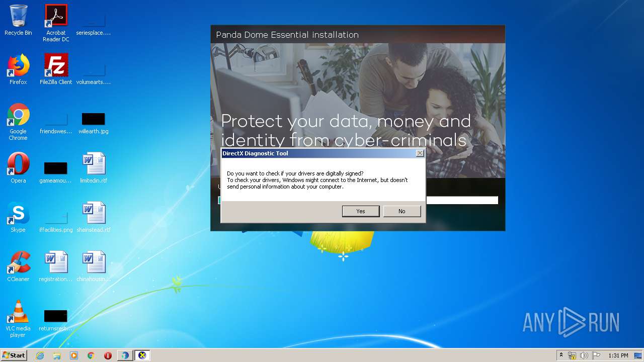Open Internet Explorer from the taskbar
This screenshot has height=362, width=644.
tap(40, 355)
